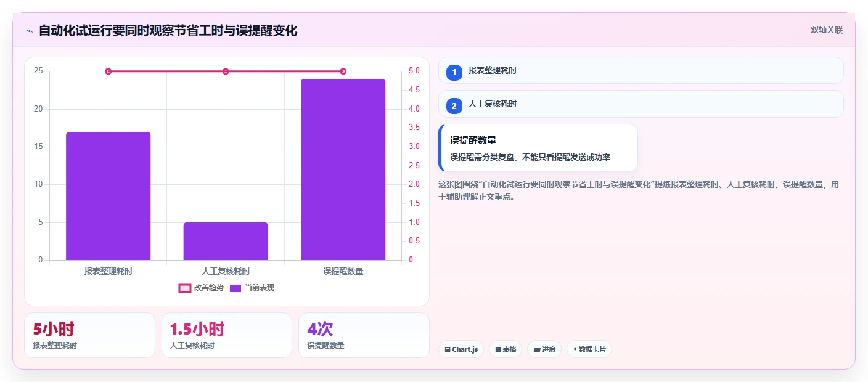The image size is (868, 382).
Task: Click the x-axis label 报表整理耗时
Action: point(108,271)
